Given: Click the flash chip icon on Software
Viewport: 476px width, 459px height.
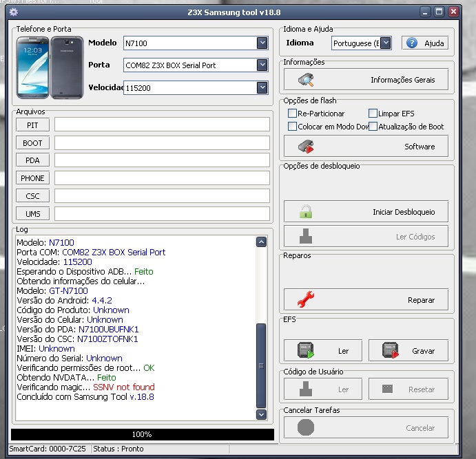Looking at the screenshot, I should [x=306, y=147].
